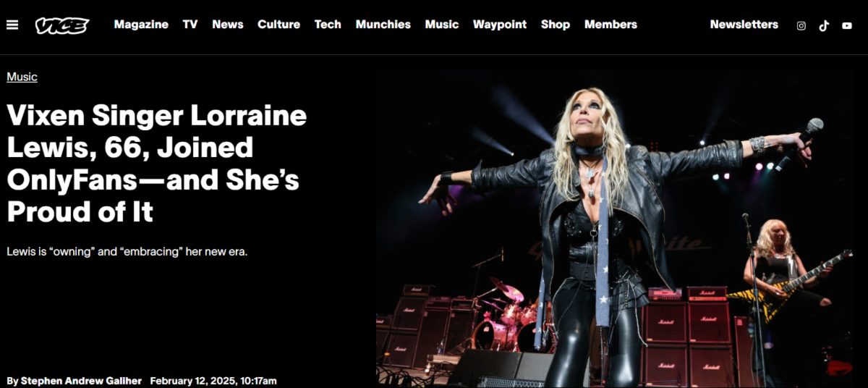868x388 pixels.
Task: Open Munchies nav link
Action: coord(383,25)
